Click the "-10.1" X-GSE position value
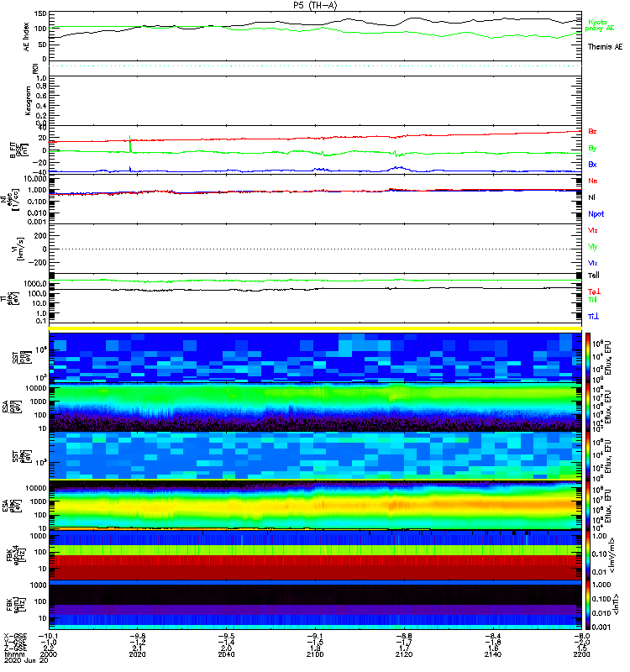The width and height of the screenshot is (630, 672). pos(49,636)
